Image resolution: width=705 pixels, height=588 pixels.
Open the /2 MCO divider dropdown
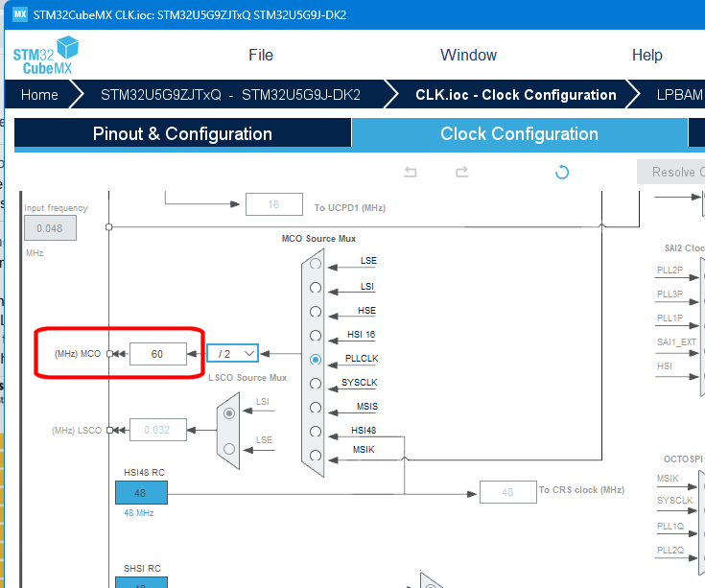pyautogui.click(x=232, y=353)
